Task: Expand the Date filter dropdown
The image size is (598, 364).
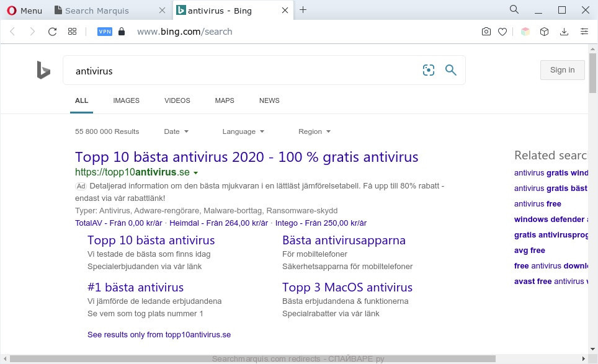Action: pos(176,131)
